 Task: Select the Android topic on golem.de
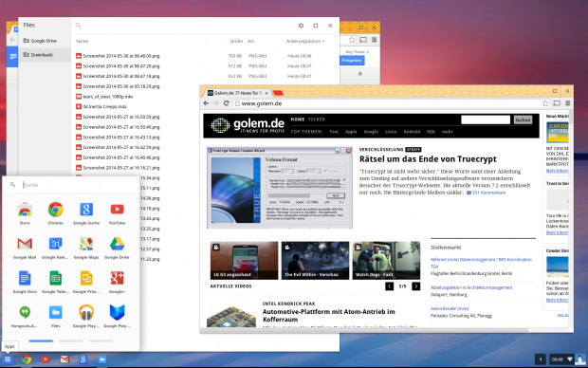pos(412,132)
